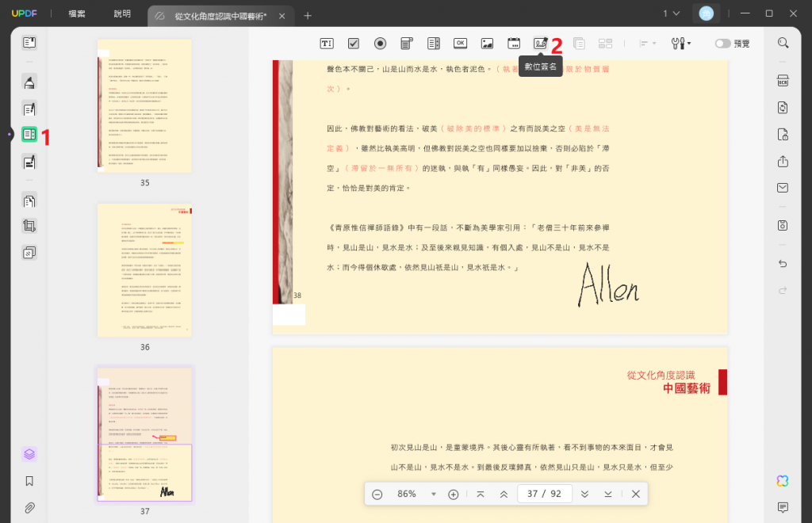Close the document tab

282,16
